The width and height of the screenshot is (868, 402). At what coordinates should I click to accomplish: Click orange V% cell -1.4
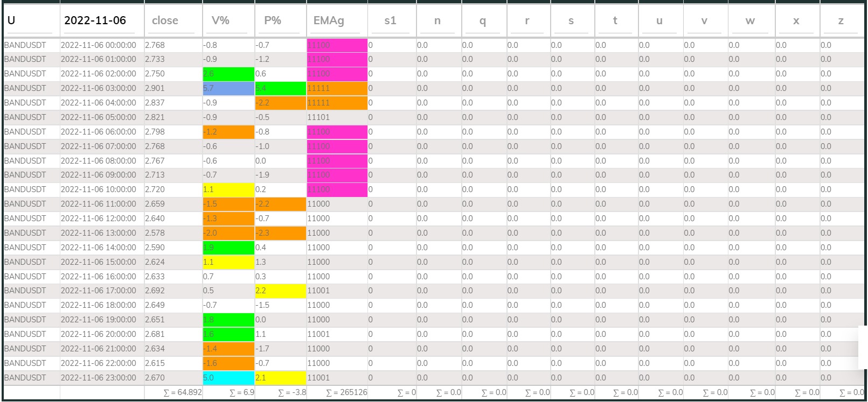pos(228,349)
